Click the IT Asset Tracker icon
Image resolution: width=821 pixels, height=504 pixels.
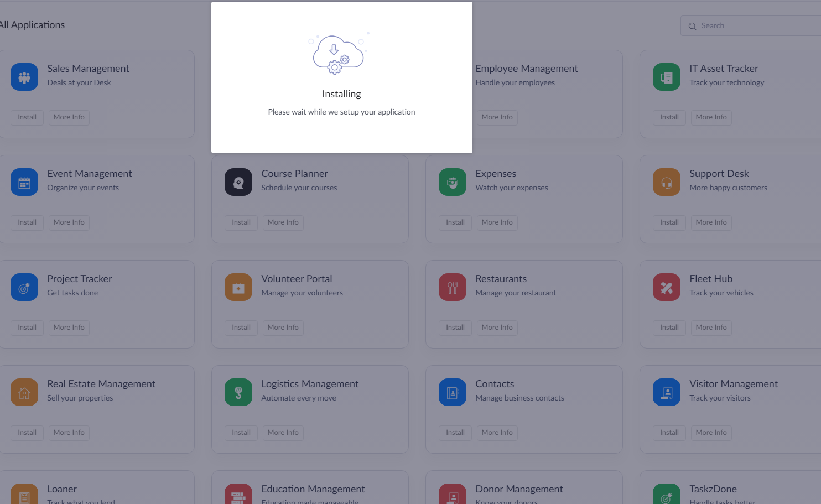point(667,77)
